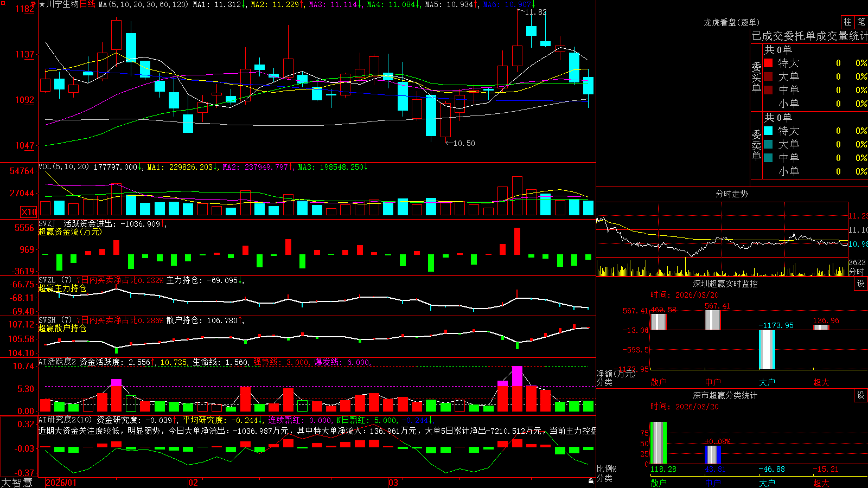Viewport: 868px width, 488px height.
Task: Open MA(5,10,20,30,60,120) indicator parameters
Action: pos(143,4)
